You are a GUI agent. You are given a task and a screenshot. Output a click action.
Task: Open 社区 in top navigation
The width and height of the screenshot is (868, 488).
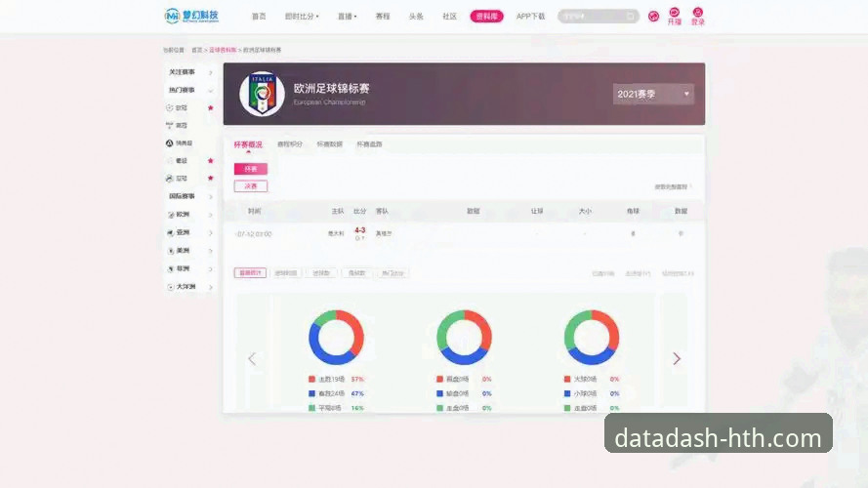(449, 17)
